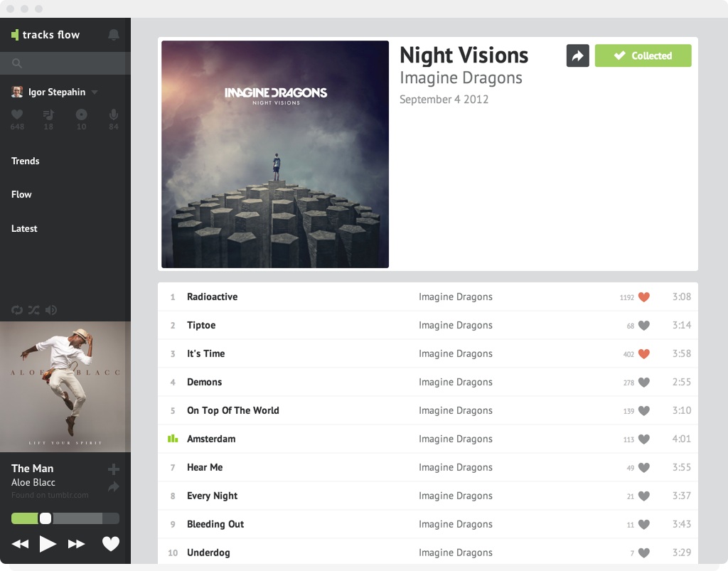Skip to the next track
Viewport: 728px width, 571px height.
(x=76, y=544)
